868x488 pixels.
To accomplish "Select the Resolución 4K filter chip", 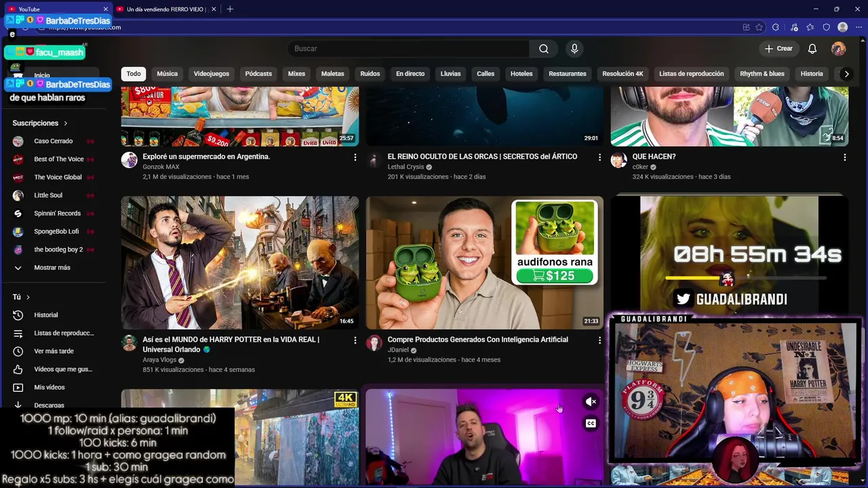I will click(x=623, y=74).
